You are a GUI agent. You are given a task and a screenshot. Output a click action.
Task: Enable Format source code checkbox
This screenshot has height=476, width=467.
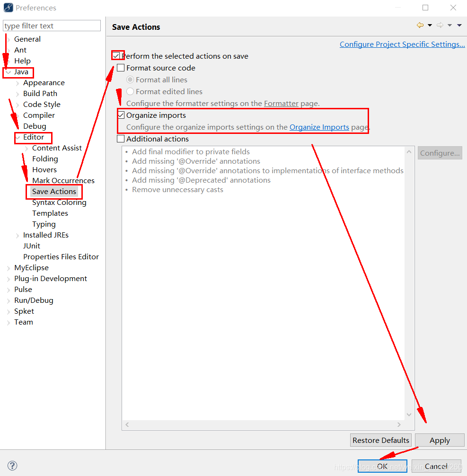pos(121,68)
